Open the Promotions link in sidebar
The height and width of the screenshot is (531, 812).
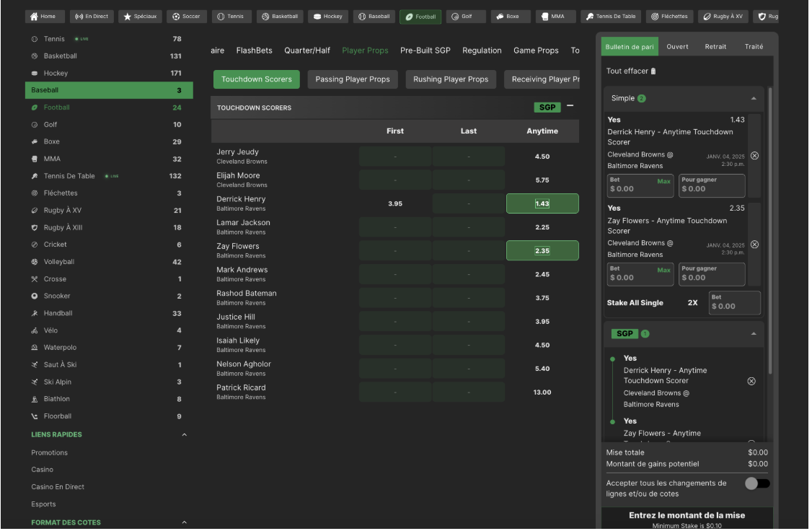50,453
